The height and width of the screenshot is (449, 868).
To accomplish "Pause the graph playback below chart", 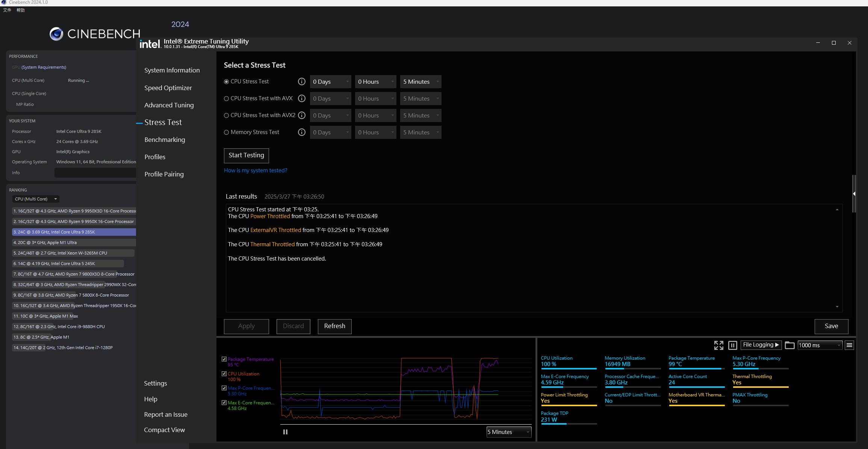I will pyautogui.click(x=285, y=432).
